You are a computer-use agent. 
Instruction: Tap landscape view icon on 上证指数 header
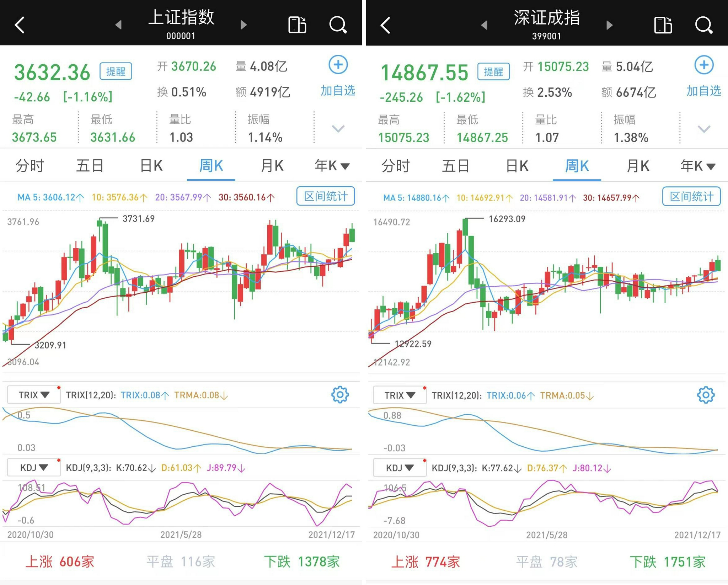(297, 25)
